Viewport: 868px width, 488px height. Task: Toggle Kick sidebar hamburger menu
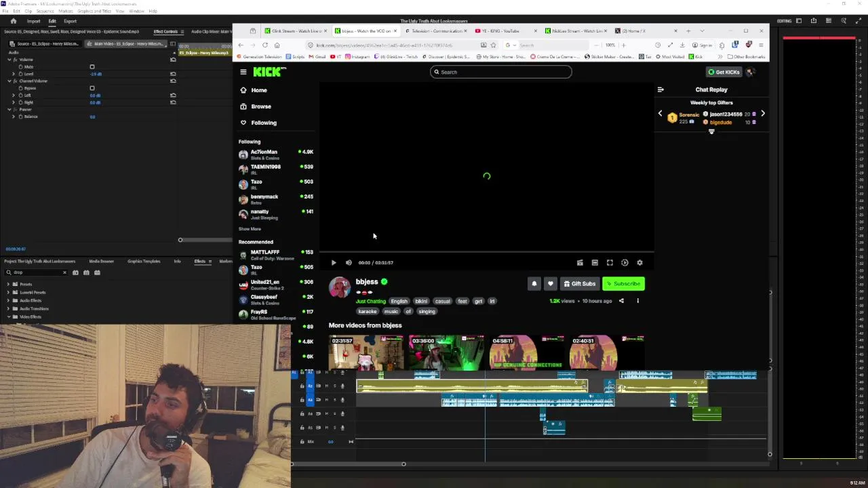tap(243, 72)
